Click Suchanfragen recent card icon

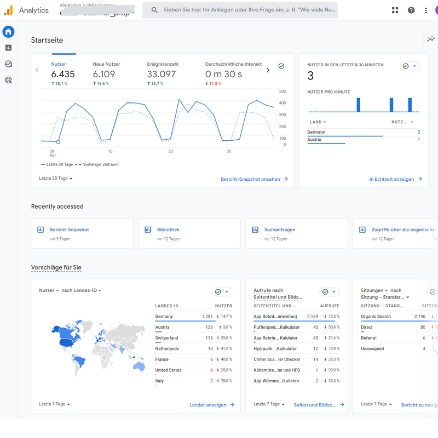(x=255, y=229)
